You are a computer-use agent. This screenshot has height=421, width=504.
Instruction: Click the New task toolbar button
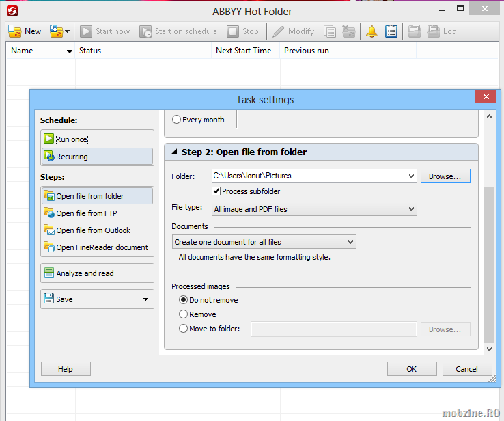(x=25, y=31)
